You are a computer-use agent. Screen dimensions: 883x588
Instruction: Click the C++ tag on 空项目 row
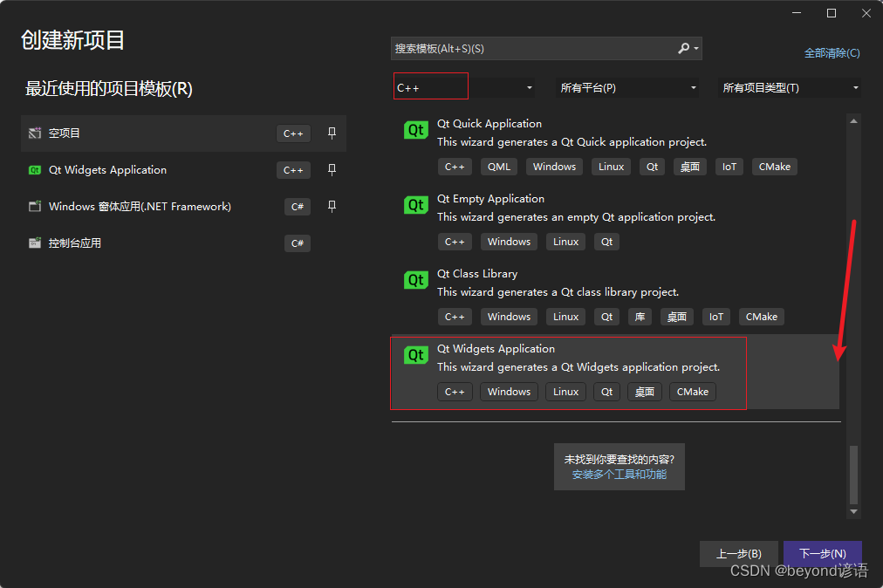293,133
